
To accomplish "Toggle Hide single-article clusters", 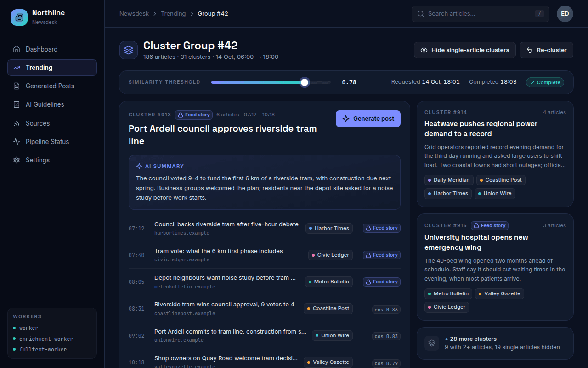I will [465, 50].
